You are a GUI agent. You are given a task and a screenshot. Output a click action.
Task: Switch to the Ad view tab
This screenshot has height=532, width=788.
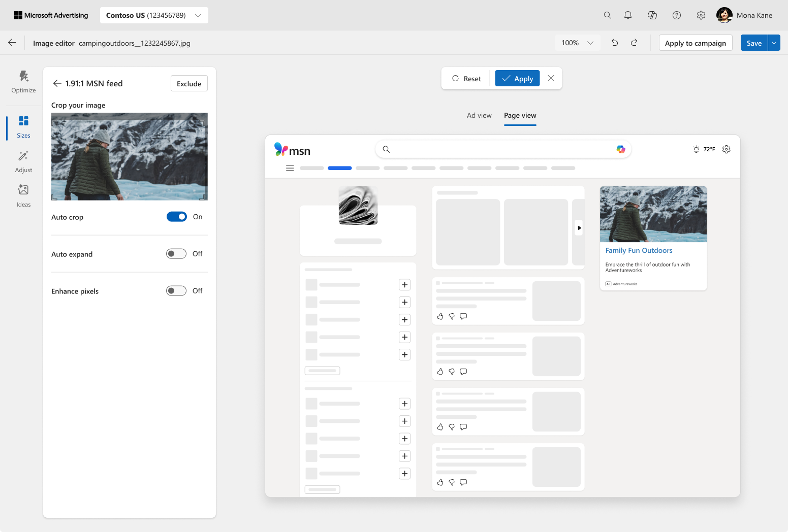point(479,115)
